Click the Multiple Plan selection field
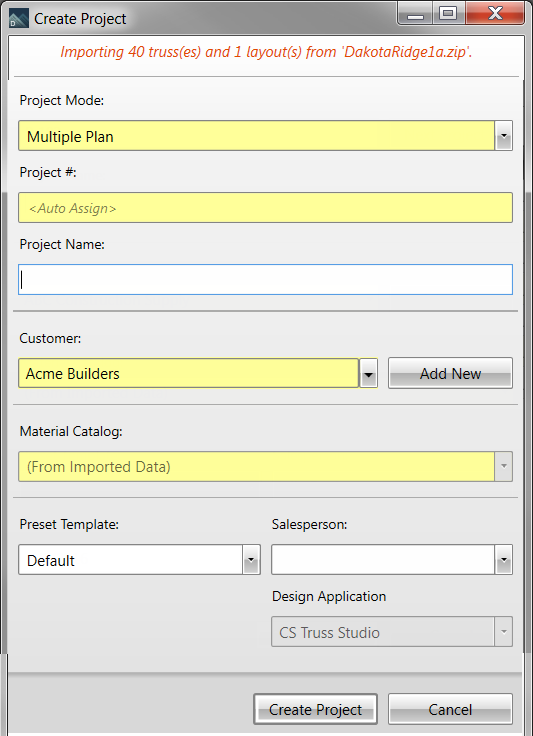The height and width of the screenshot is (736, 533). click(256, 136)
